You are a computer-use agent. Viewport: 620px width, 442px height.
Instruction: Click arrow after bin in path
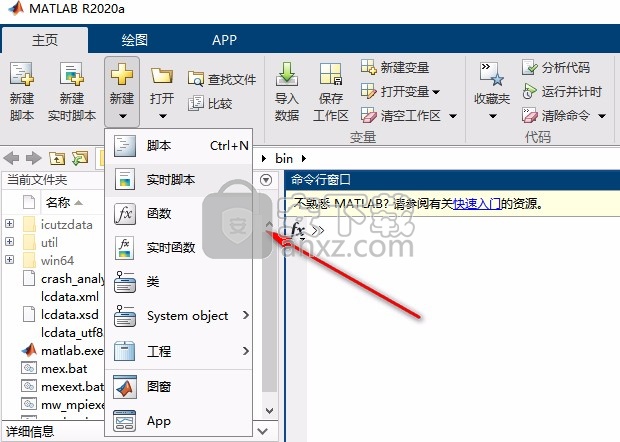click(304, 159)
